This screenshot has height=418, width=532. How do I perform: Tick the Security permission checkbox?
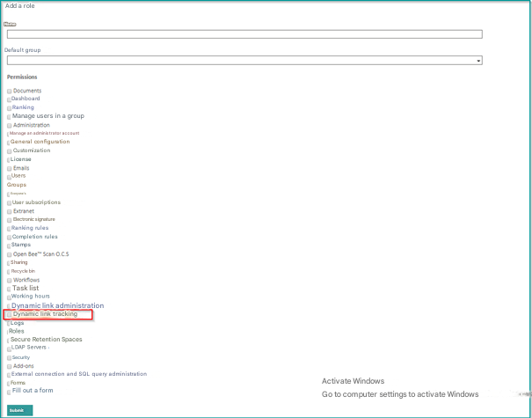point(9,358)
